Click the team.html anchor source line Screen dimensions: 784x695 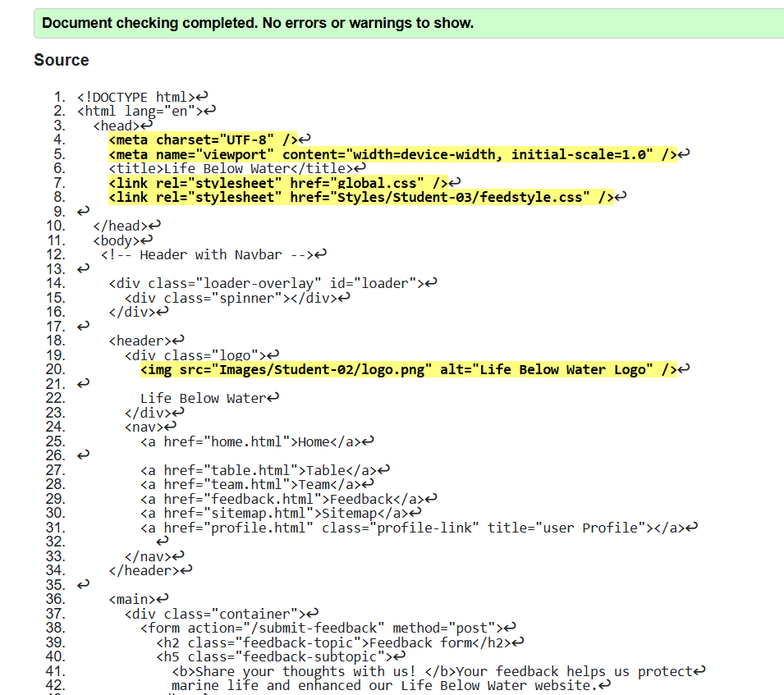(x=254, y=484)
